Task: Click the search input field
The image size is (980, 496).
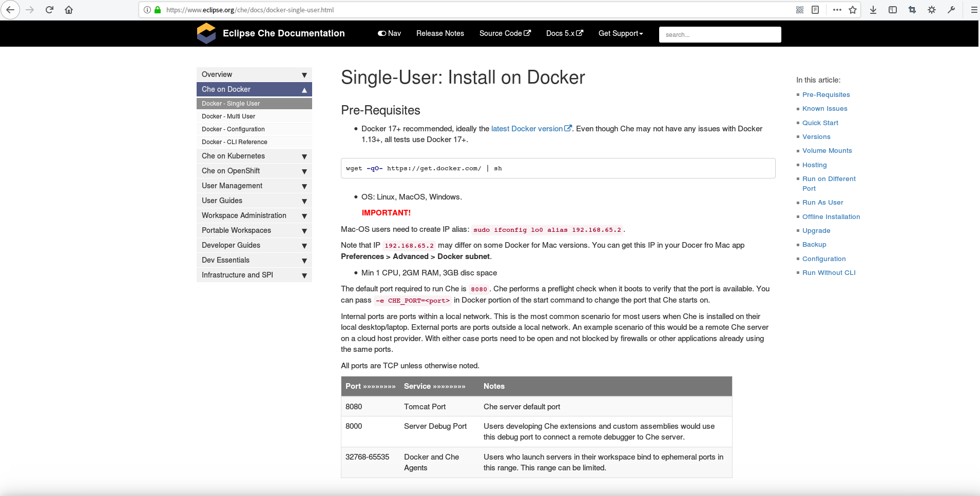Action: click(720, 34)
